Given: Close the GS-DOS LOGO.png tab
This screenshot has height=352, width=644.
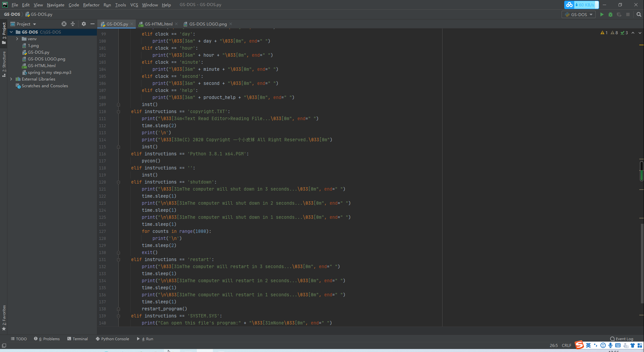Looking at the screenshot, I should pos(231,24).
